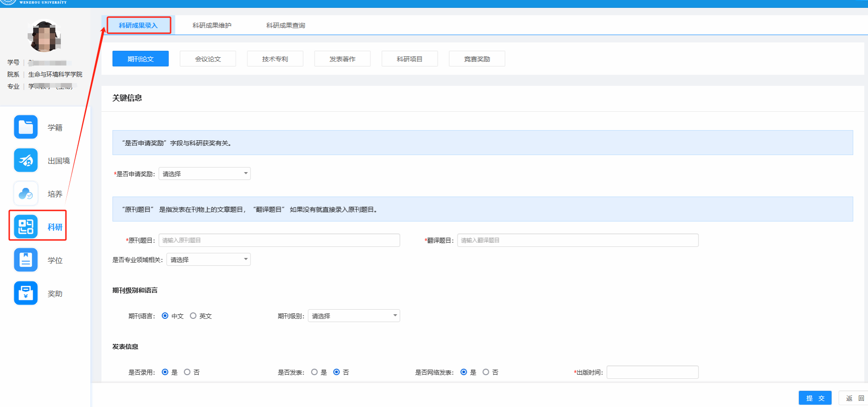The image size is (868, 407).
Task: Select the 会议论文 category button
Action: tap(208, 59)
